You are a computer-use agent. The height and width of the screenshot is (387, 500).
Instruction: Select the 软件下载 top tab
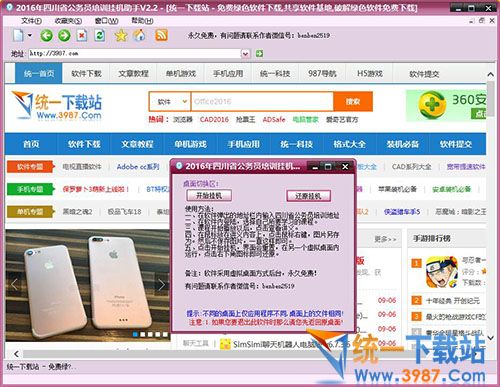pyautogui.click(x=86, y=73)
